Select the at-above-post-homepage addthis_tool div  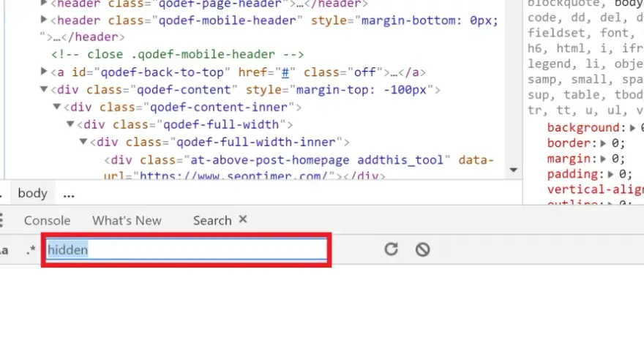coord(299,167)
